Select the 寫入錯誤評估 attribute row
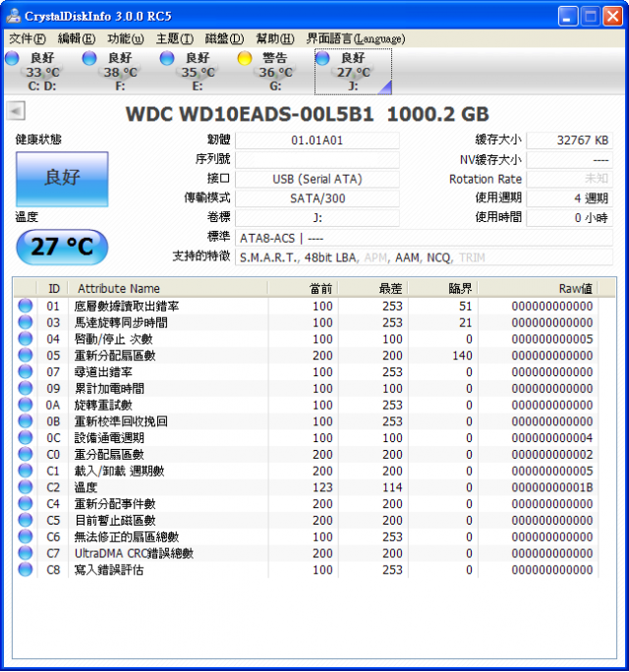This screenshot has height=672, width=629. tap(307, 570)
